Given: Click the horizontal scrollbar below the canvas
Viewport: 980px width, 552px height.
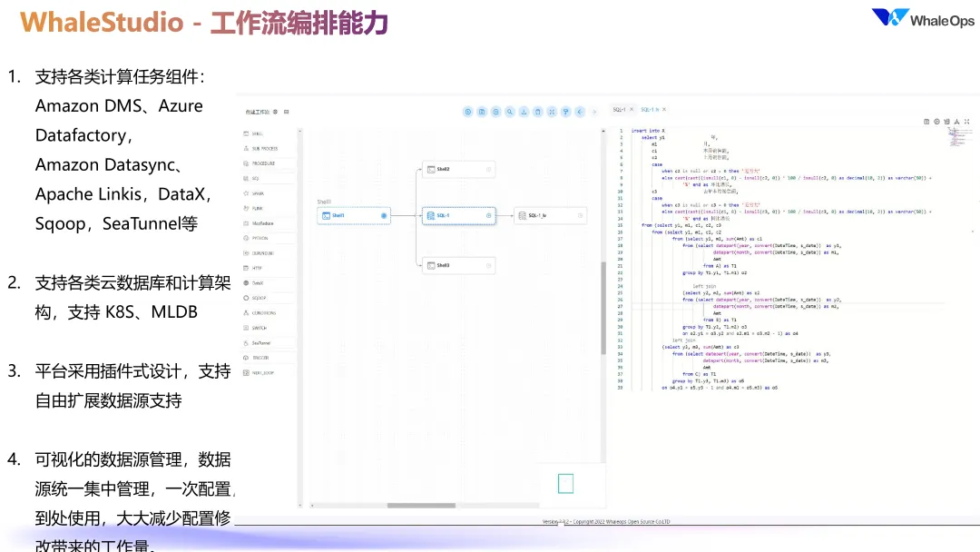Looking at the screenshot, I should point(421,505).
